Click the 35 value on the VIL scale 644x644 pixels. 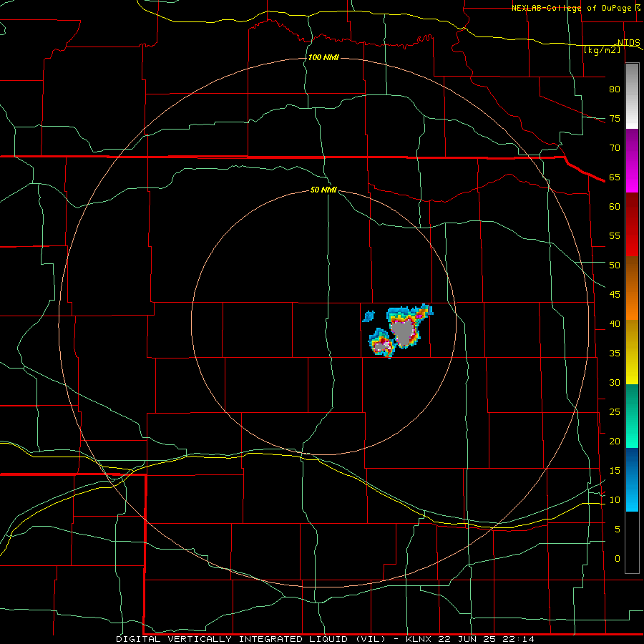pyautogui.click(x=615, y=353)
